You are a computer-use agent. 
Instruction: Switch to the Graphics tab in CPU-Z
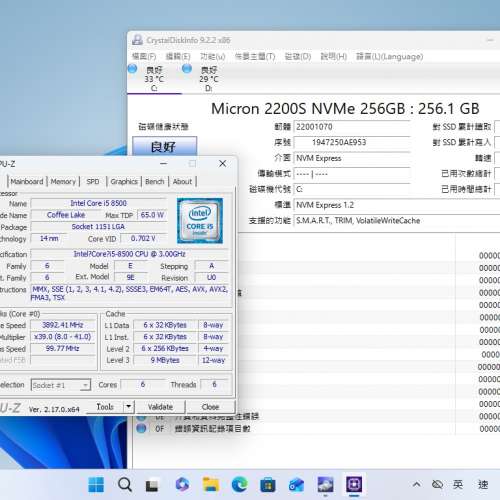(x=124, y=182)
